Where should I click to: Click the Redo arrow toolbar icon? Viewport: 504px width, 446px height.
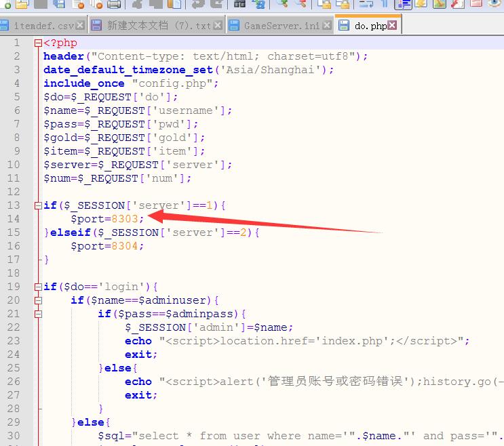[216, 4]
